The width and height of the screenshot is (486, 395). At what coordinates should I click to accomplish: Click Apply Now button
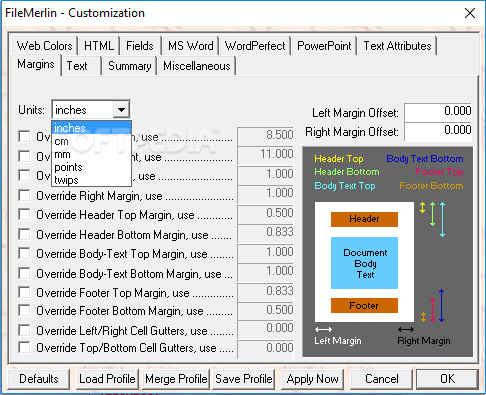pos(312,379)
